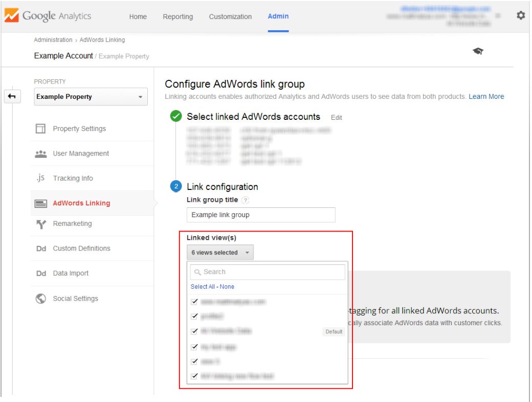Click AdWords Linking breadcrumb link
This screenshot has height=402, width=532.
pos(102,40)
